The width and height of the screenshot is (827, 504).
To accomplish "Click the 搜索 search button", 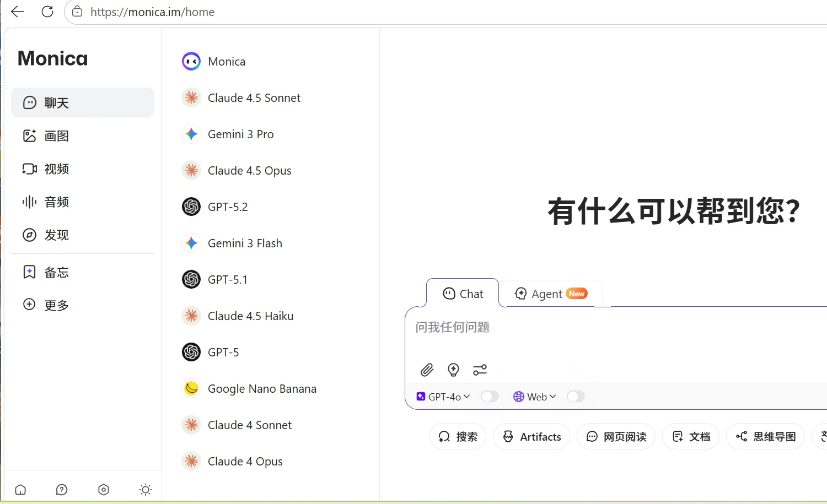I will pos(458,437).
